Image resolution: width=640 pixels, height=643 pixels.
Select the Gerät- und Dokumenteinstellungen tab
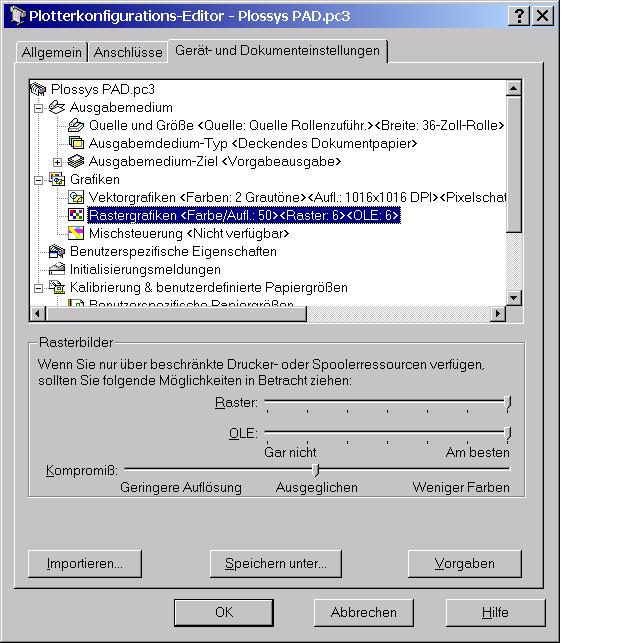[x=278, y=51]
